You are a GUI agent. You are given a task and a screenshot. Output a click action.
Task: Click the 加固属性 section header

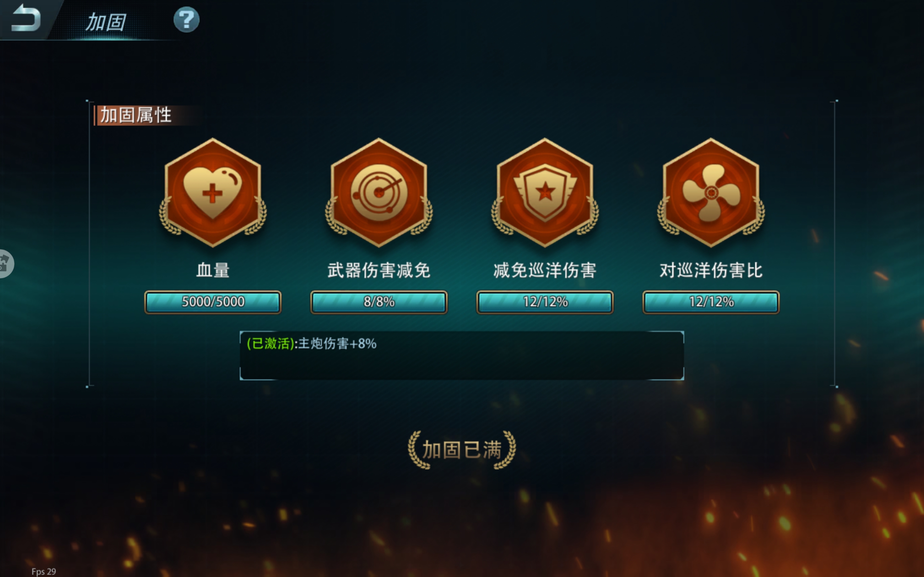point(136,115)
